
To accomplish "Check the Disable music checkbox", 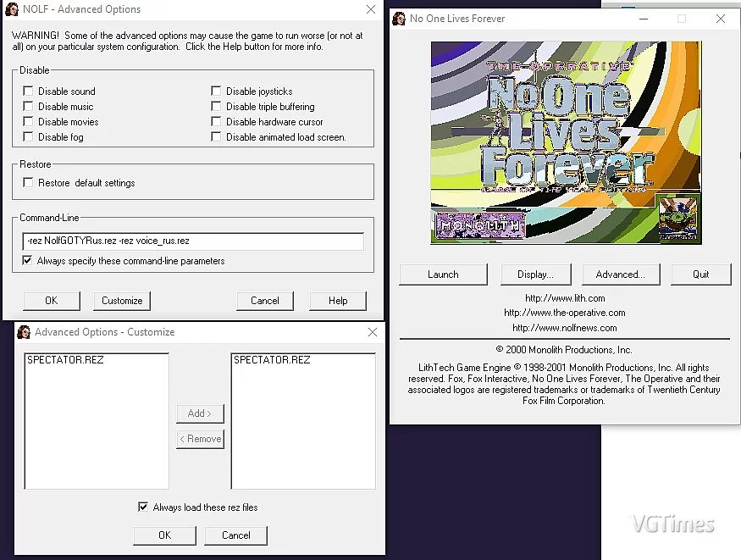I will coord(28,107).
